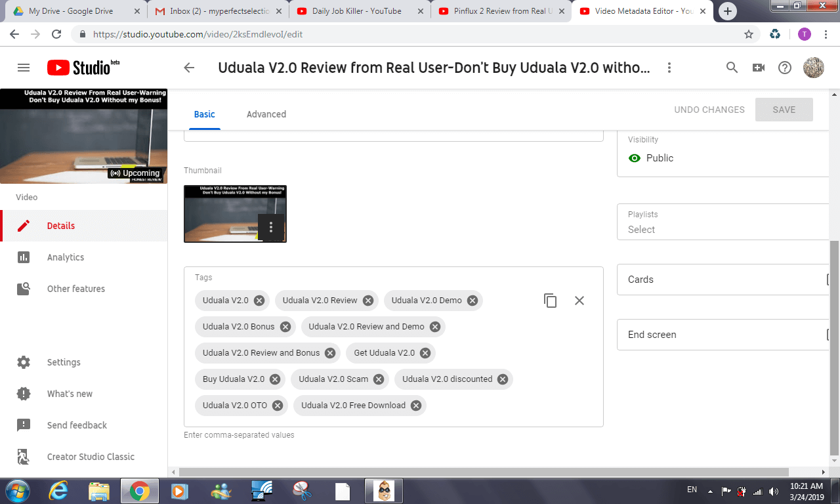Select the Basic tab
This screenshot has width=840, height=504.
point(204,114)
